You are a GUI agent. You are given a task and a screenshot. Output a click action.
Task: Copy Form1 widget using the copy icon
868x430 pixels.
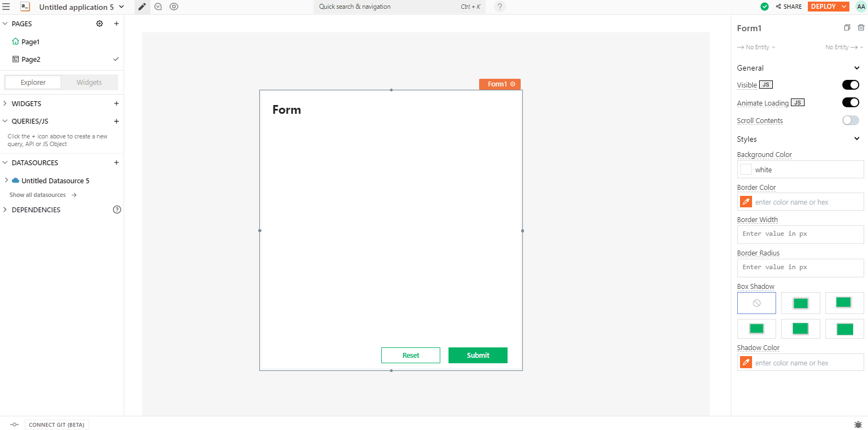[847, 28]
